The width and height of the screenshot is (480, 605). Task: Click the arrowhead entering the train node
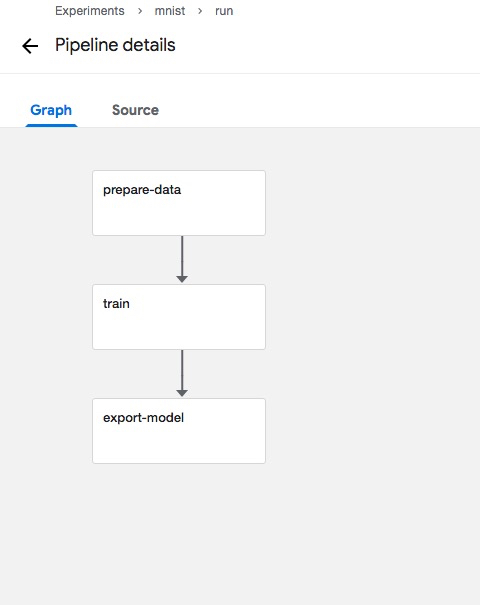click(x=182, y=279)
